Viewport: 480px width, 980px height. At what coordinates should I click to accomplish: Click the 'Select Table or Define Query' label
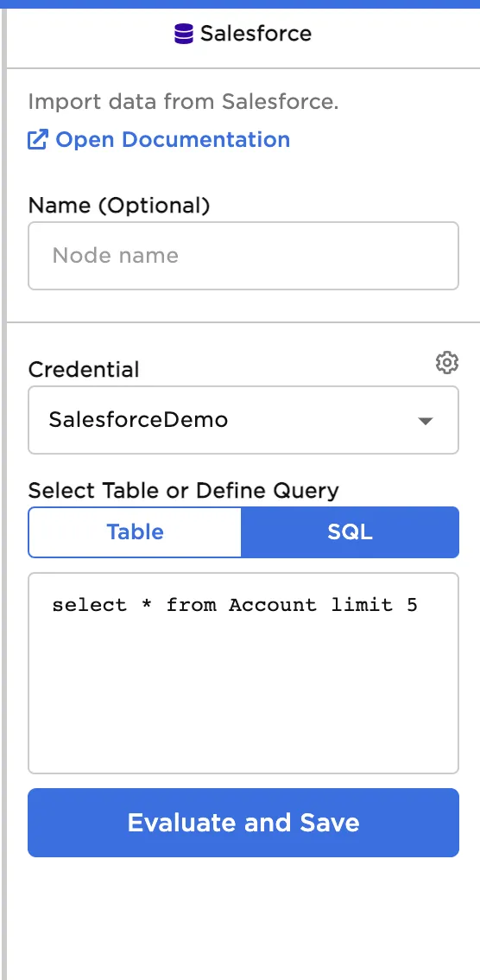pos(184,491)
